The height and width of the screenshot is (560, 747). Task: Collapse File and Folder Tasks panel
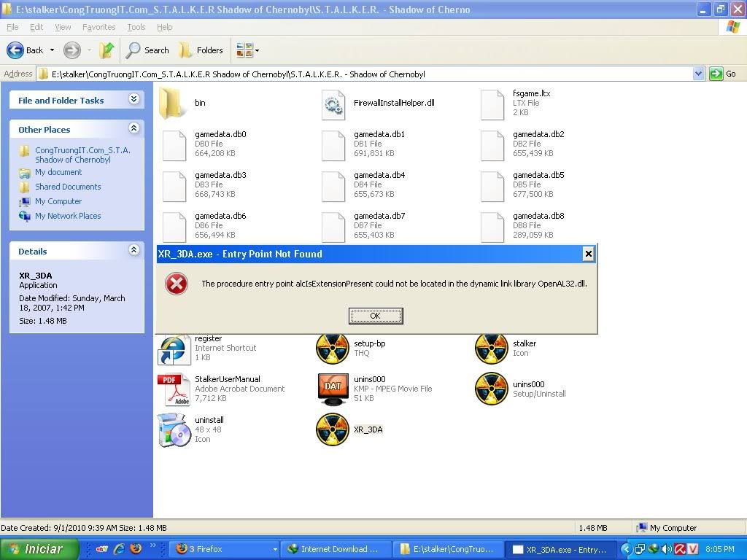(134, 98)
